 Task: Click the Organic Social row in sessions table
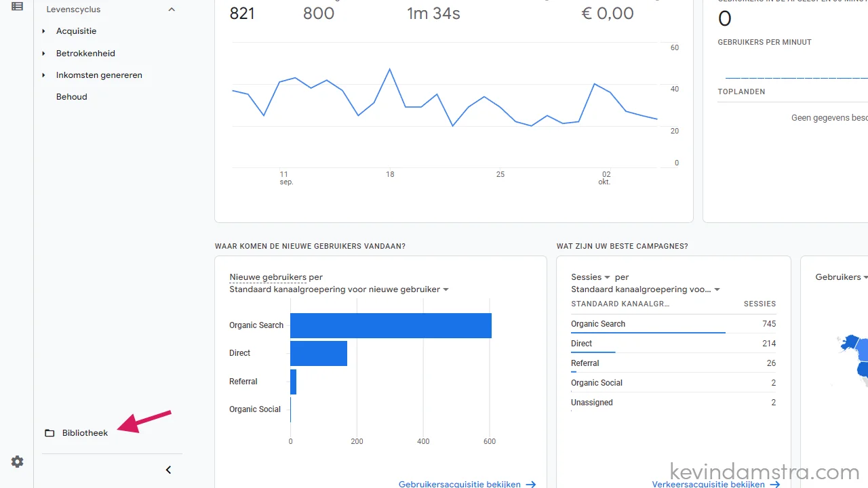click(673, 383)
